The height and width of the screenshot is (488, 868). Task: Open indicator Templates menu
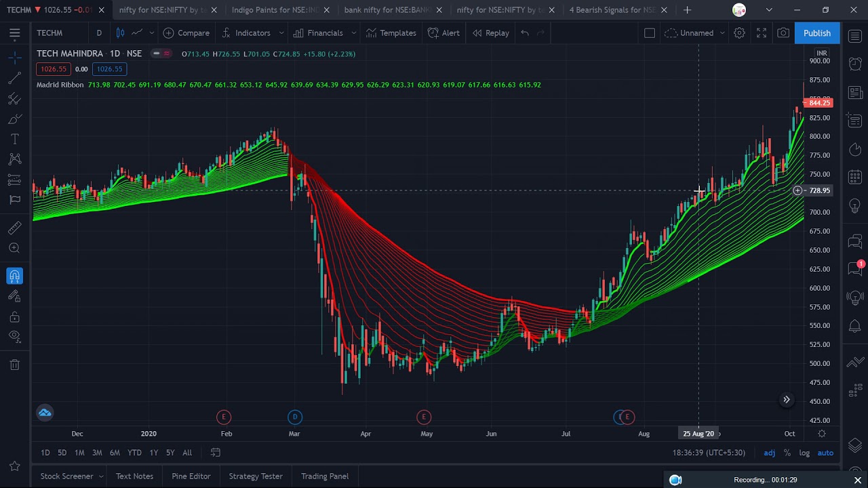click(x=391, y=33)
